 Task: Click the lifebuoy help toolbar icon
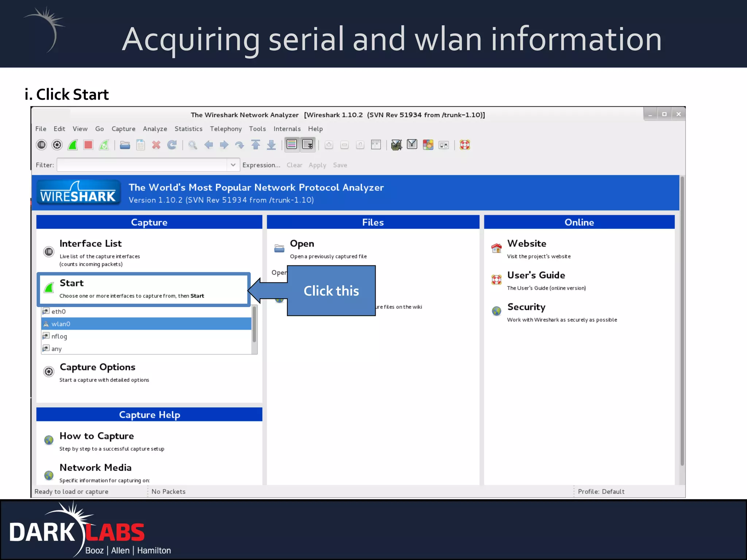coord(465,145)
